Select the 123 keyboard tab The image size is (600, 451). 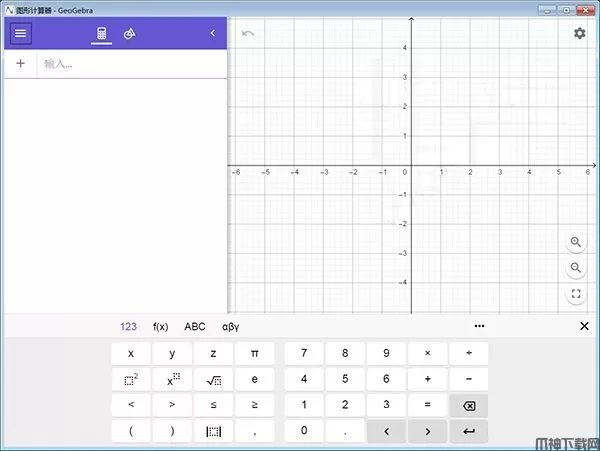pos(128,326)
